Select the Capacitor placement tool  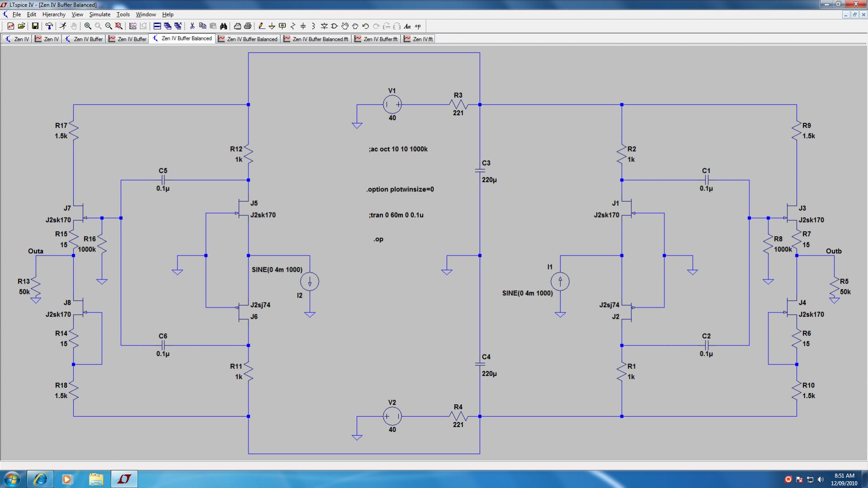point(303,26)
